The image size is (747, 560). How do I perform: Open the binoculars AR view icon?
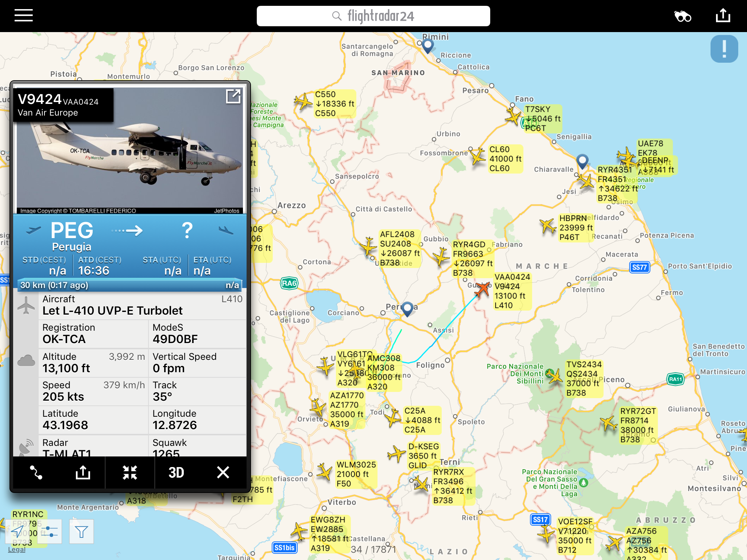[682, 16]
